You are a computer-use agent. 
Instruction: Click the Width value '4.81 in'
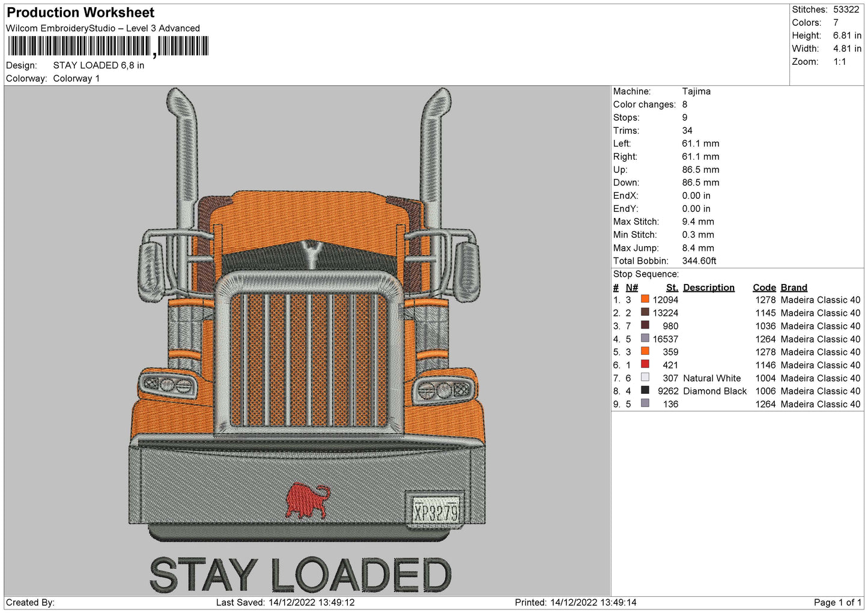click(x=847, y=49)
